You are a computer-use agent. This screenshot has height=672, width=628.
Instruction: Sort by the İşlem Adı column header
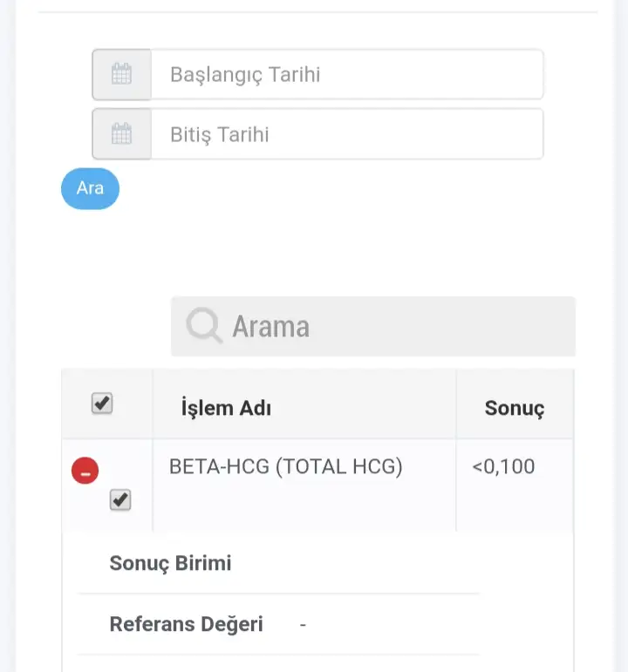pos(226,407)
